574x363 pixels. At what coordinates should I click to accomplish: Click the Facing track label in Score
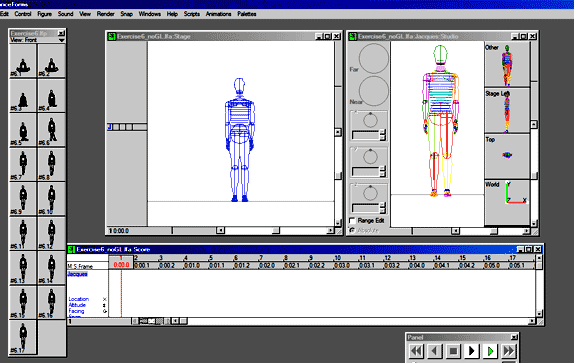(76, 311)
